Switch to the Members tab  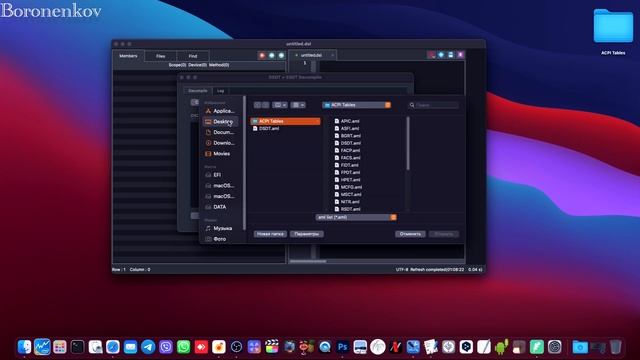tap(128, 56)
